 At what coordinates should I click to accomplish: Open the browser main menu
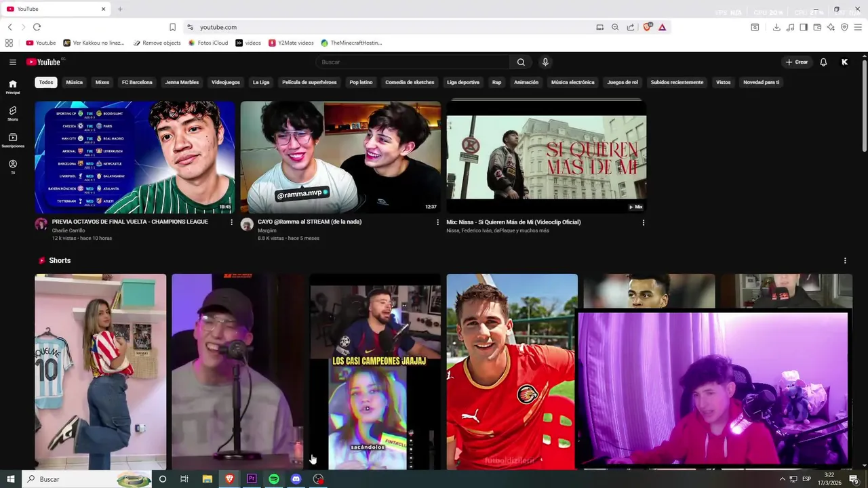(x=859, y=27)
